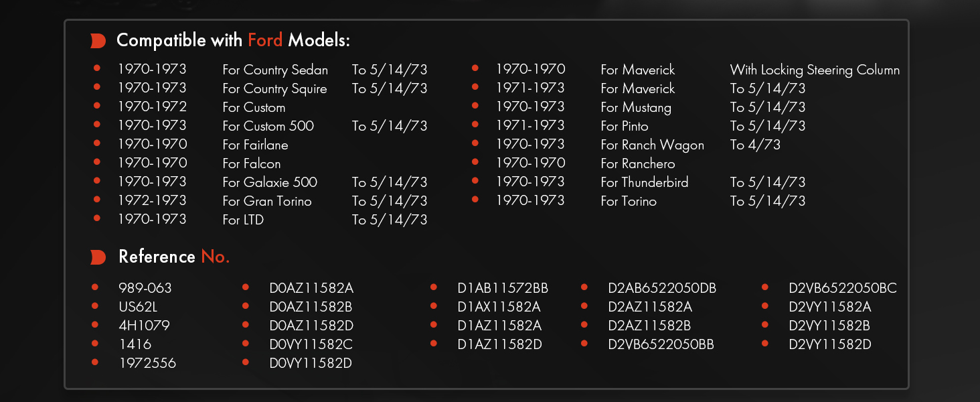Select reference number D1AZ11582A

pyautogui.click(x=499, y=326)
